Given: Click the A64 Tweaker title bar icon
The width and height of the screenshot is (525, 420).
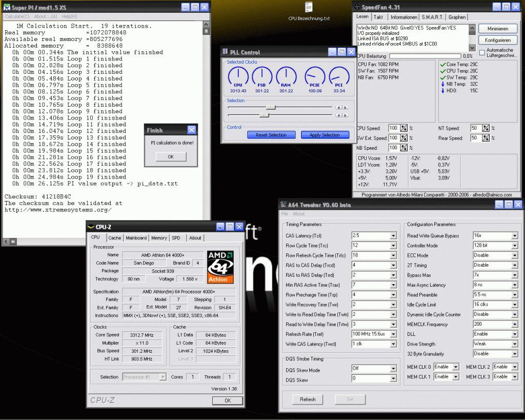Looking at the screenshot, I should point(283,204).
